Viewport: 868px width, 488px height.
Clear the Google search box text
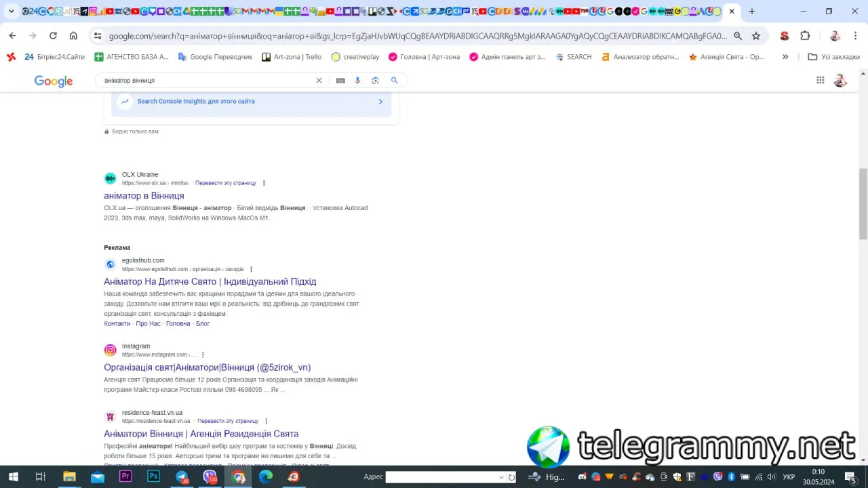[x=319, y=81]
